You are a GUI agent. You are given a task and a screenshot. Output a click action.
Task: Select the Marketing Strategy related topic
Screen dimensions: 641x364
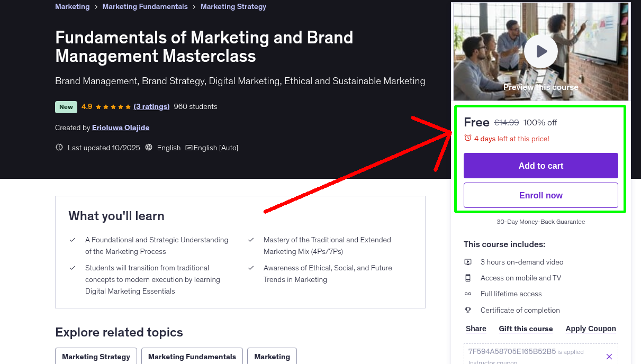pyautogui.click(x=96, y=357)
